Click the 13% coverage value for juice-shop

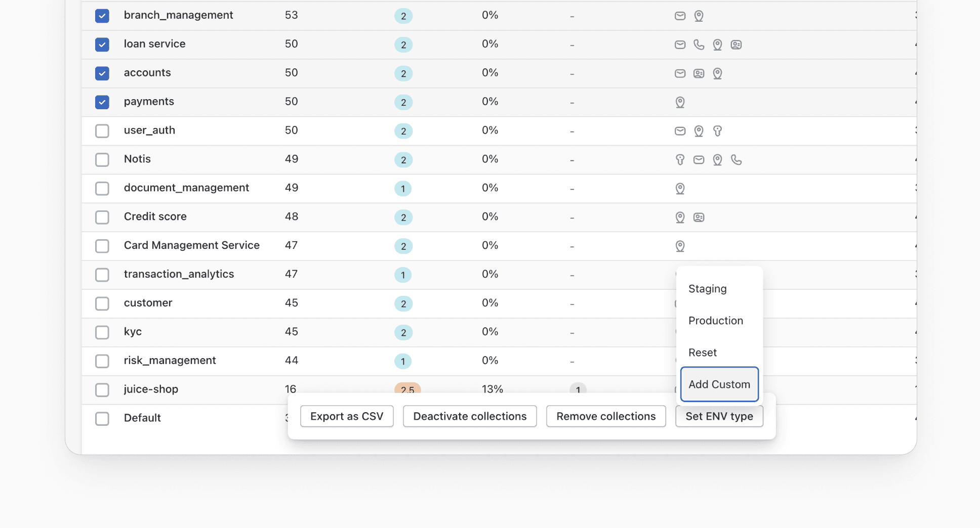[x=493, y=389]
